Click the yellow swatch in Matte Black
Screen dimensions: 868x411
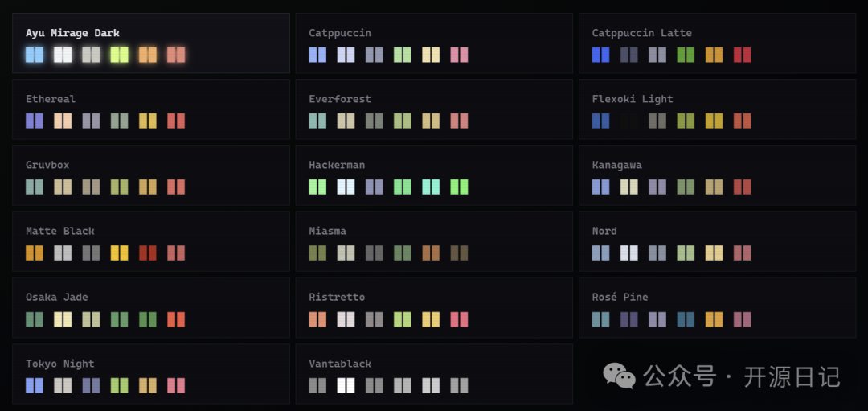point(119,253)
